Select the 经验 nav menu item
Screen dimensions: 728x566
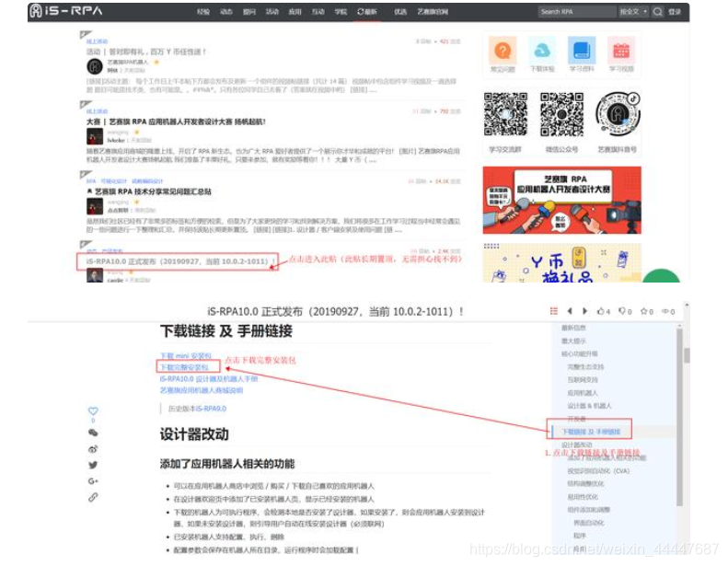(203, 12)
